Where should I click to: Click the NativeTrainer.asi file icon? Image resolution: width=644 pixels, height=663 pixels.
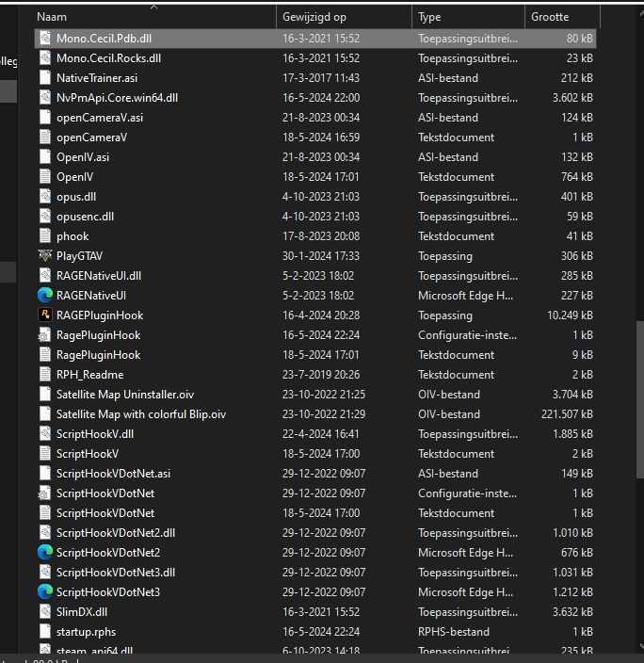tap(45, 78)
